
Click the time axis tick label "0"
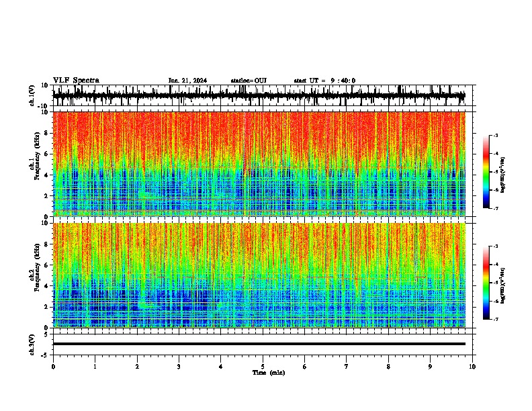click(x=53, y=367)
